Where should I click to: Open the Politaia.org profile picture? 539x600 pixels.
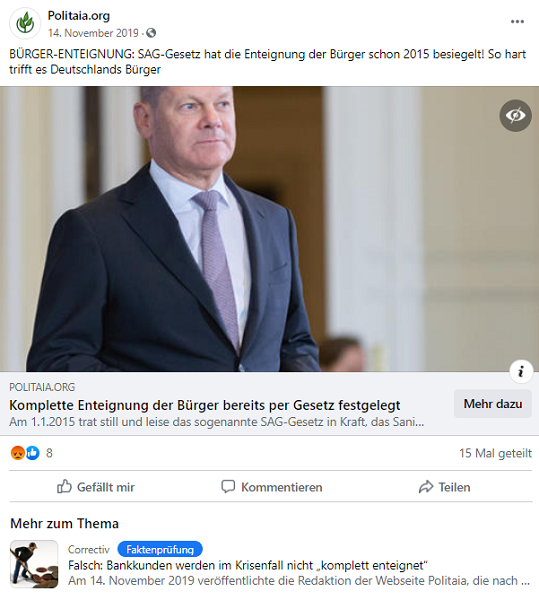[25, 23]
